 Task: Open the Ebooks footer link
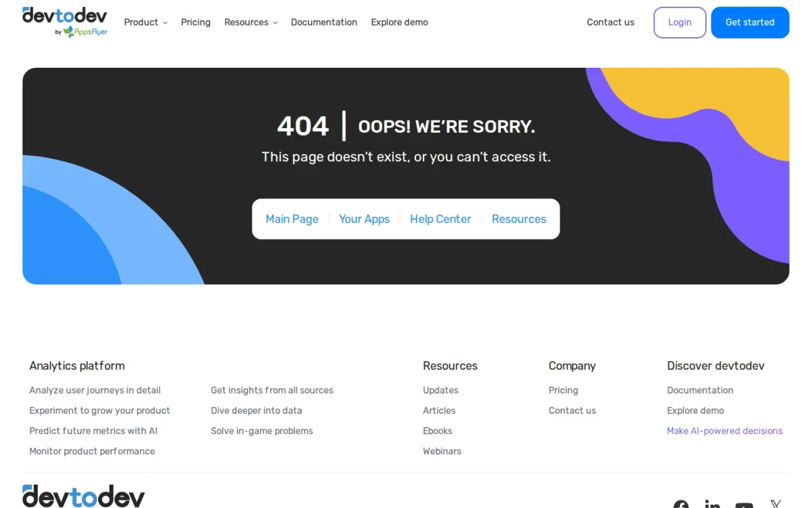pyautogui.click(x=437, y=431)
